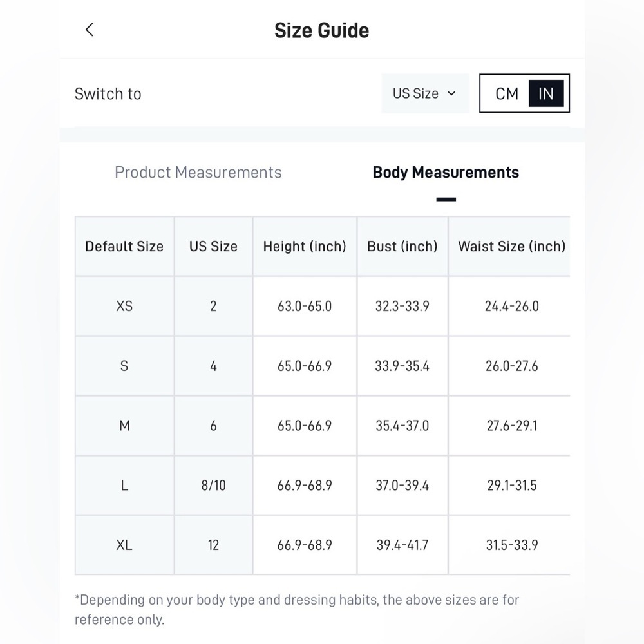The image size is (644, 644).
Task: Click the Size Guide page title
Action: pos(321,30)
